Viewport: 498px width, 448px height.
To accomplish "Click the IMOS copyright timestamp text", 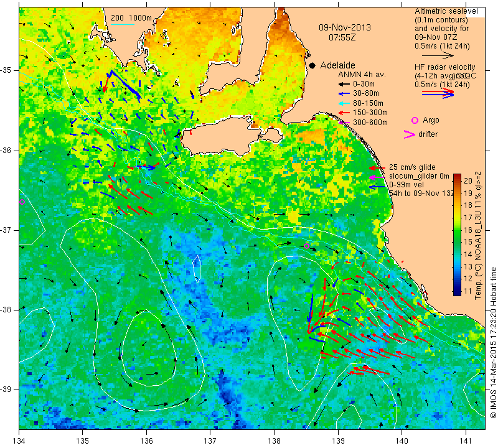I will pos(493,342).
